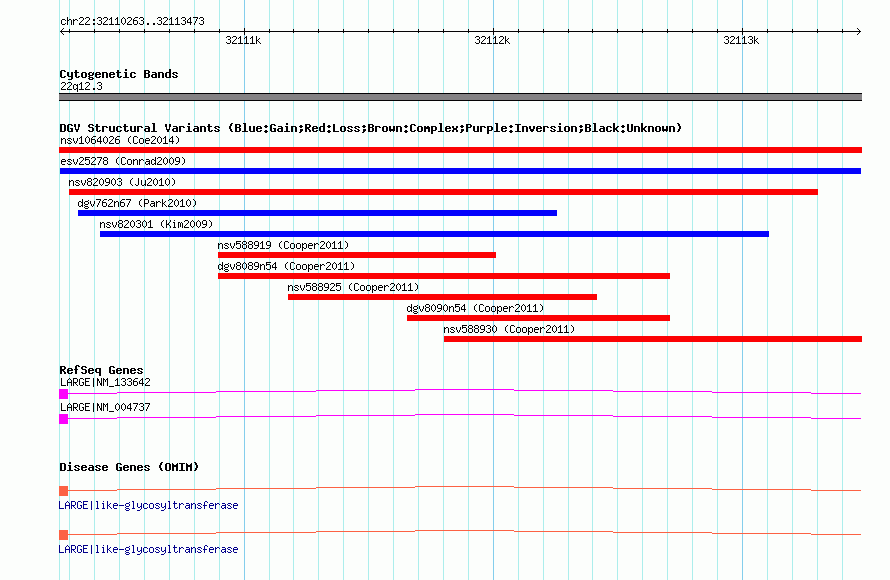Image resolution: width=890 pixels, height=580 pixels.
Task: Click the Disease Genes (OMIM) track title
Action: tap(129, 467)
